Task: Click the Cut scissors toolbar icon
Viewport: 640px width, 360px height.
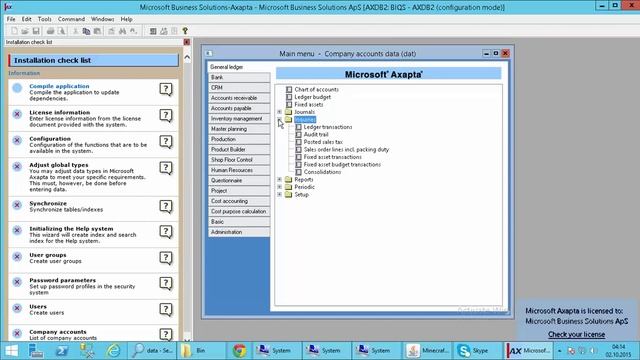Action: 76,31
